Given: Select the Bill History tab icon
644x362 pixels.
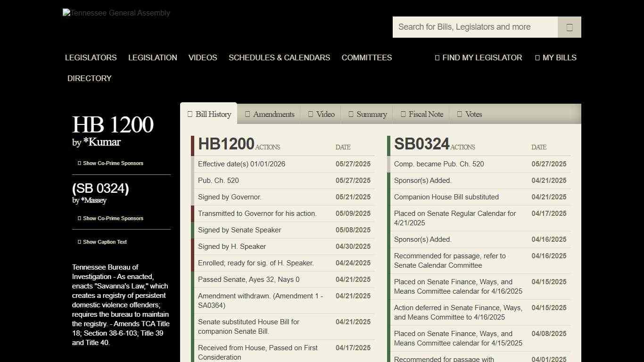Looking at the screenshot, I should tap(190, 114).
